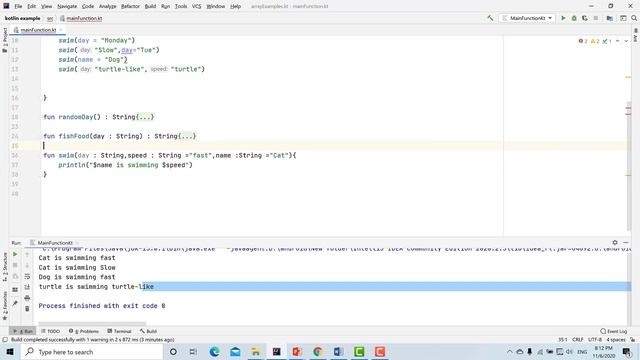Click the Windows search box
This screenshot has width=640, height=360.
[x=91, y=352]
